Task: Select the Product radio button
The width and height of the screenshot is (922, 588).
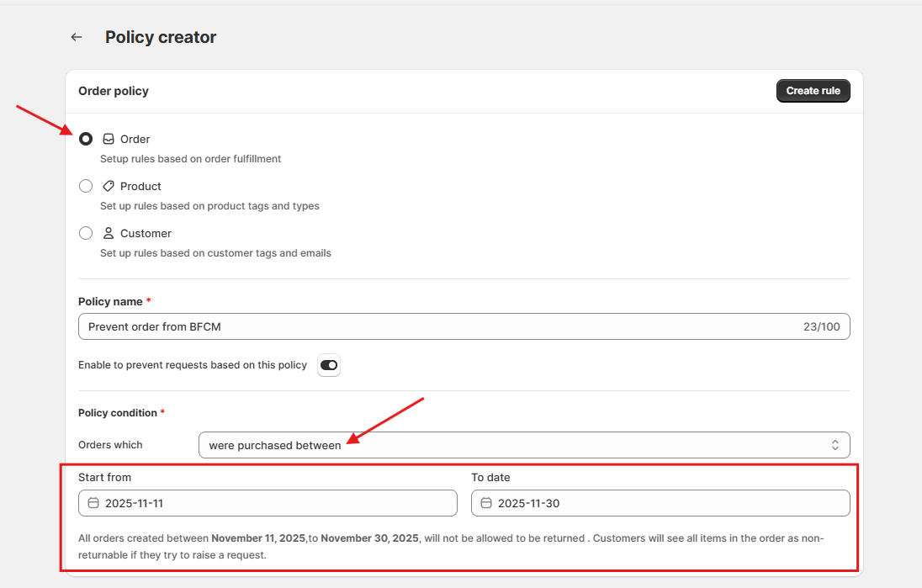Action: click(x=85, y=186)
